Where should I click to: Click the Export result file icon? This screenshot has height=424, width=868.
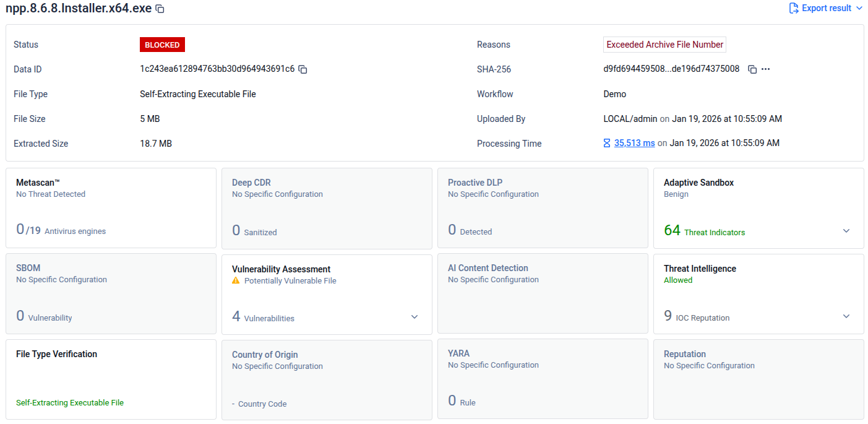pyautogui.click(x=794, y=8)
